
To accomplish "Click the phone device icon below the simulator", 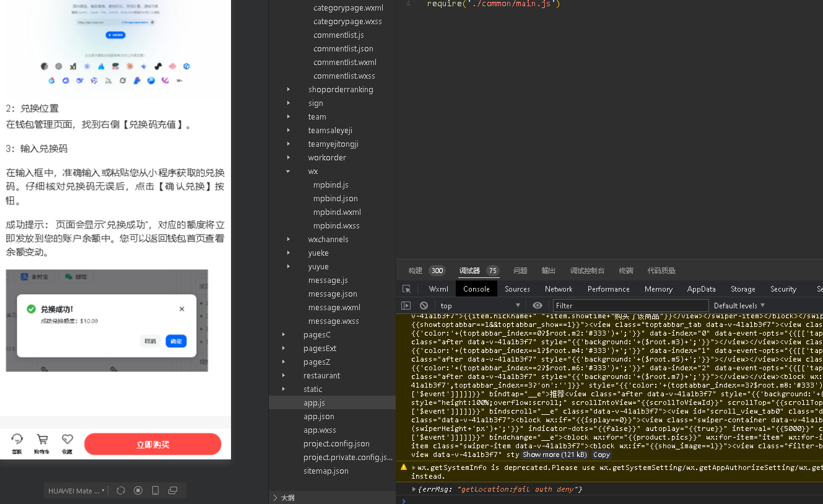I will tap(155, 490).
